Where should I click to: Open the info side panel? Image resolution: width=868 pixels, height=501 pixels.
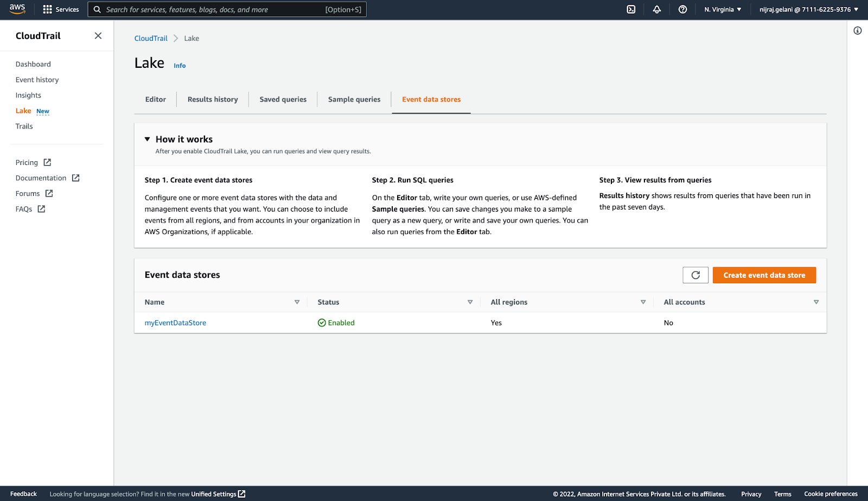pyautogui.click(x=858, y=30)
